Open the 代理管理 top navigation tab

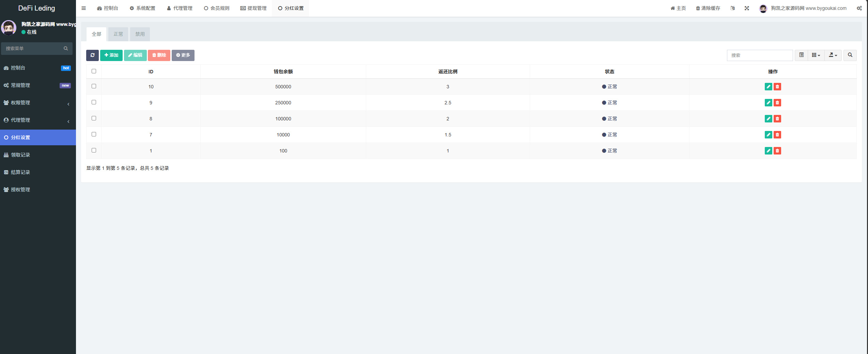pyautogui.click(x=180, y=8)
